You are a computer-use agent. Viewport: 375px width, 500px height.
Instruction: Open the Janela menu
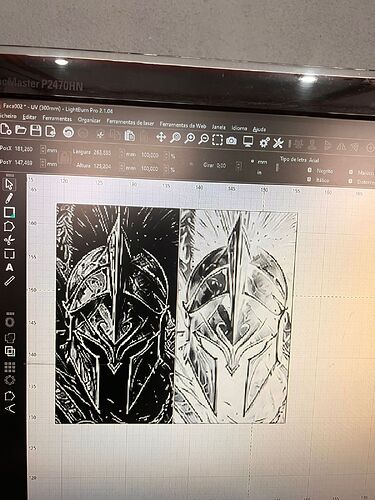[x=219, y=127]
